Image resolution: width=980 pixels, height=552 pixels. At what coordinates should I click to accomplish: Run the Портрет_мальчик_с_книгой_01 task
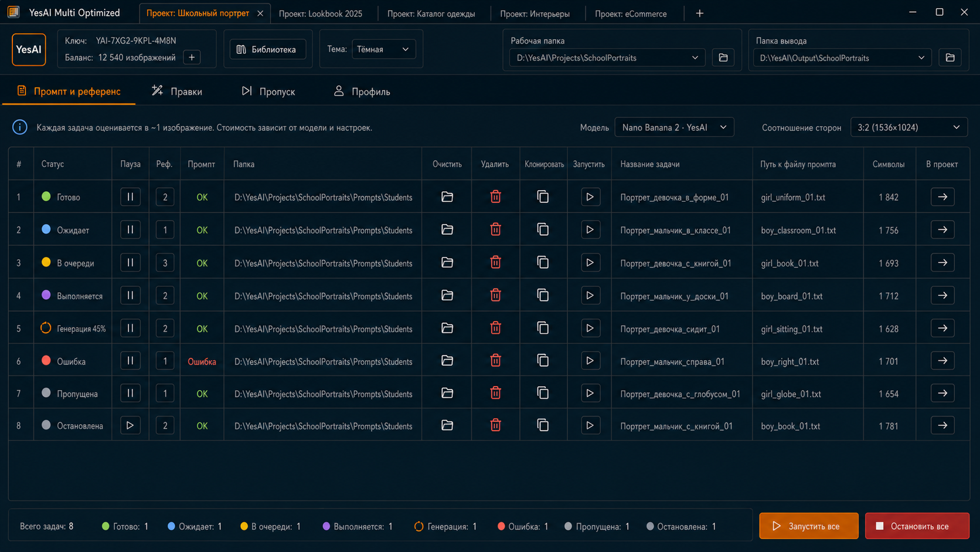tap(590, 425)
